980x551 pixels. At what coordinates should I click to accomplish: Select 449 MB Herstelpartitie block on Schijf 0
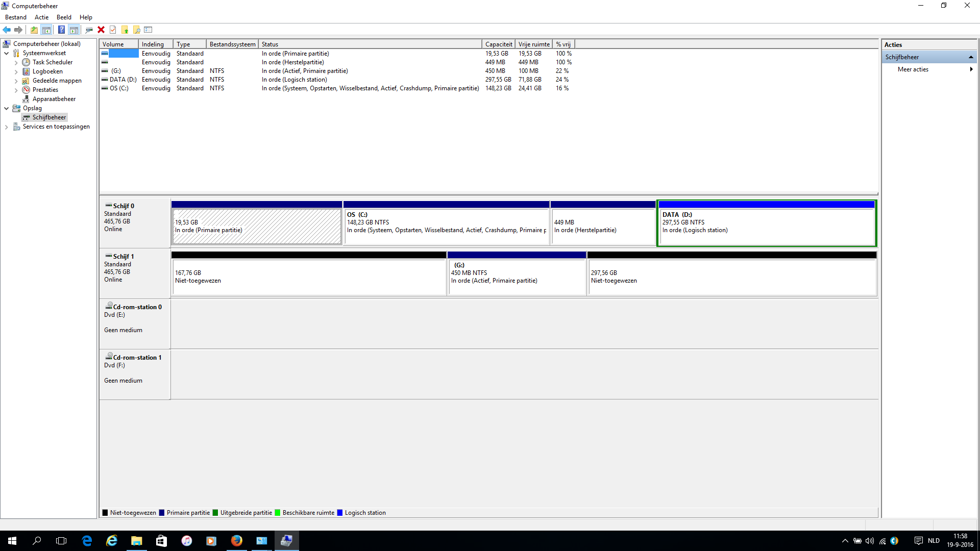click(x=603, y=223)
